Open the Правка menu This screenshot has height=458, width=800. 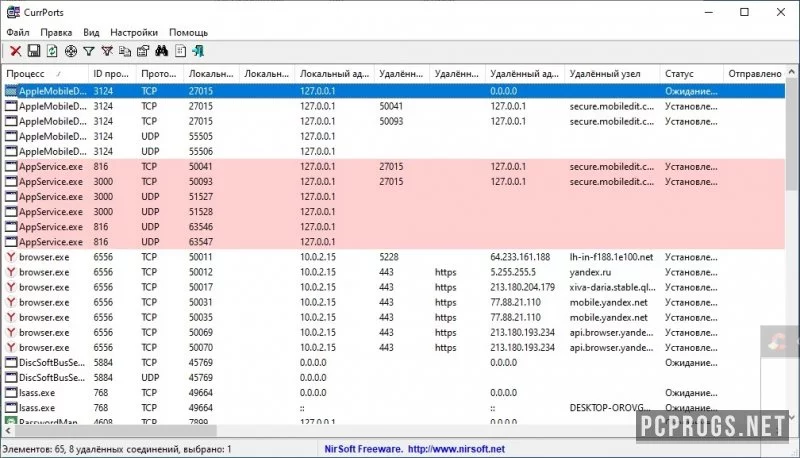(56, 32)
